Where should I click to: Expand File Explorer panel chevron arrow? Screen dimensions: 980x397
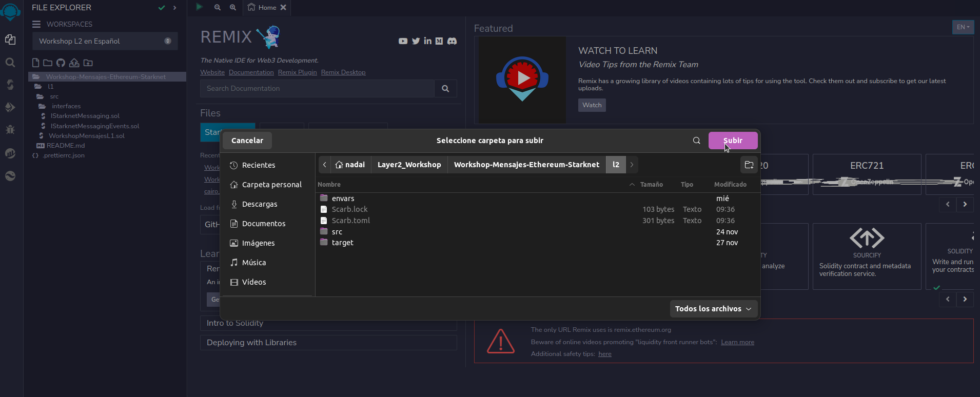click(x=175, y=8)
